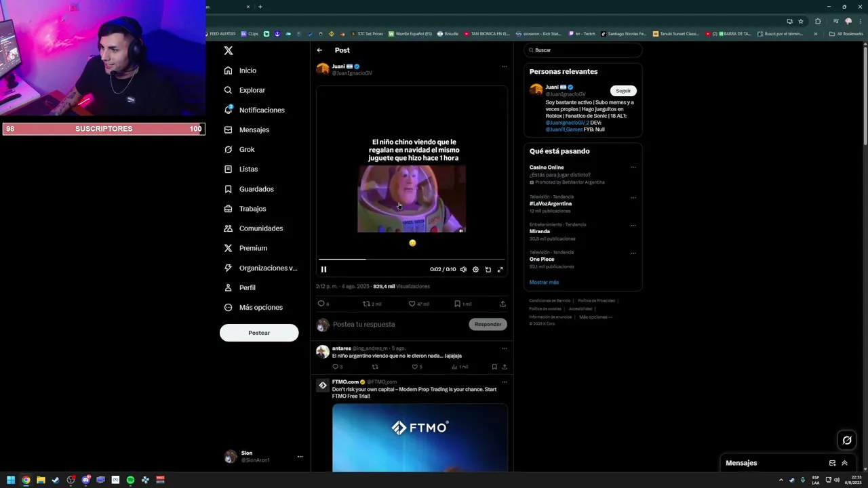Open Spotify from the taskbar
868x488 pixels.
click(130, 480)
